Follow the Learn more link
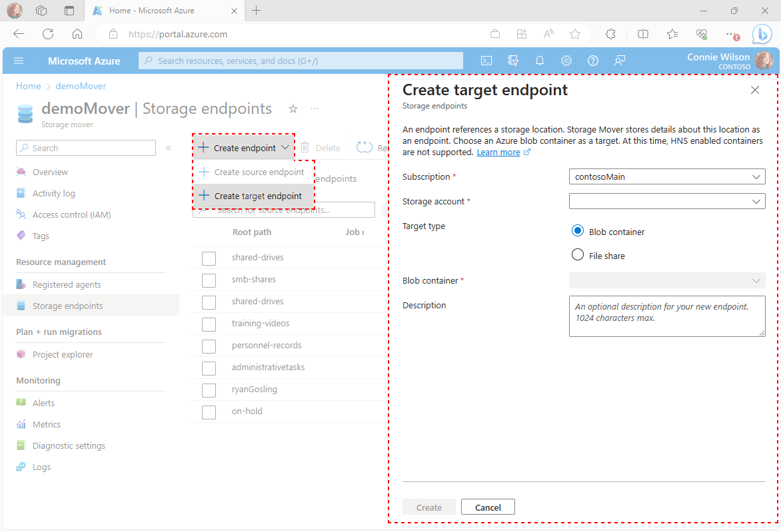Viewport: 781px width, 532px height. point(498,152)
